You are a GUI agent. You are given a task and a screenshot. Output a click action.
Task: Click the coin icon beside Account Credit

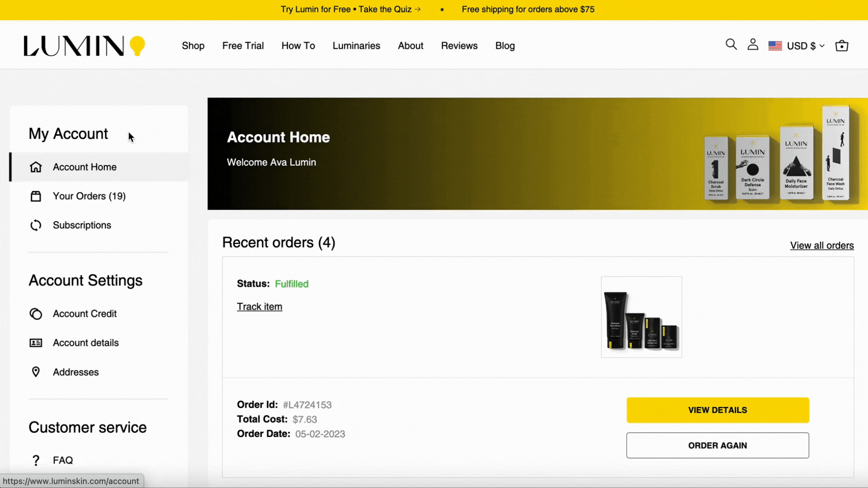(36, 314)
